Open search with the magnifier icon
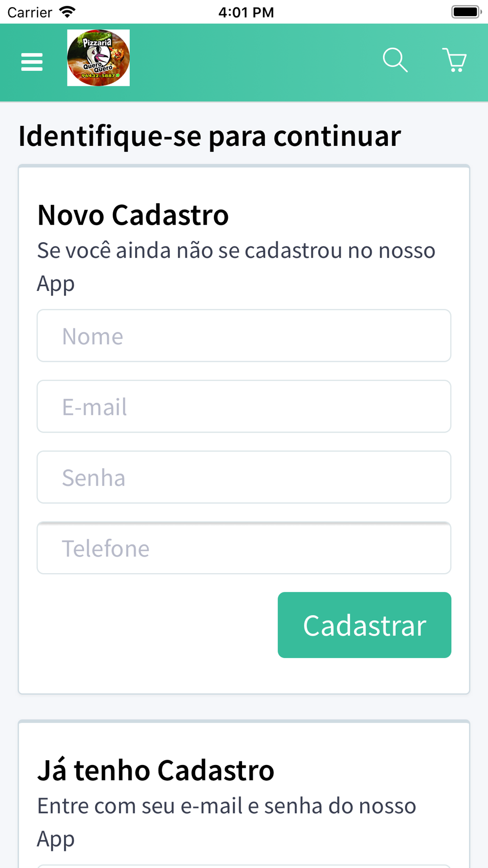The width and height of the screenshot is (488, 868). (395, 60)
